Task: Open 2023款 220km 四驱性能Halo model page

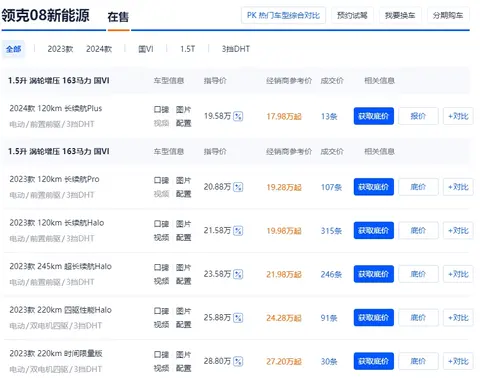Action: (60, 310)
